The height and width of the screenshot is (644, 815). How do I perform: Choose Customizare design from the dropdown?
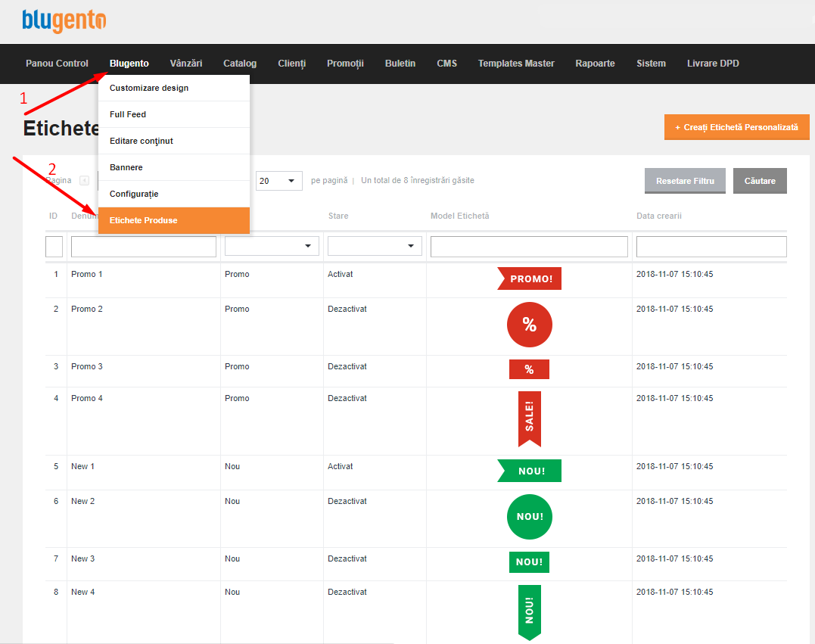click(173, 88)
